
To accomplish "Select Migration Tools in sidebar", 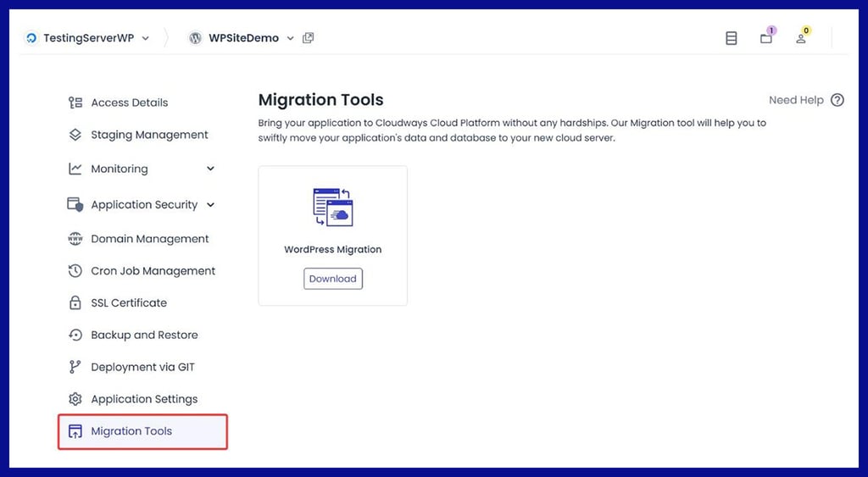I will (x=142, y=431).
